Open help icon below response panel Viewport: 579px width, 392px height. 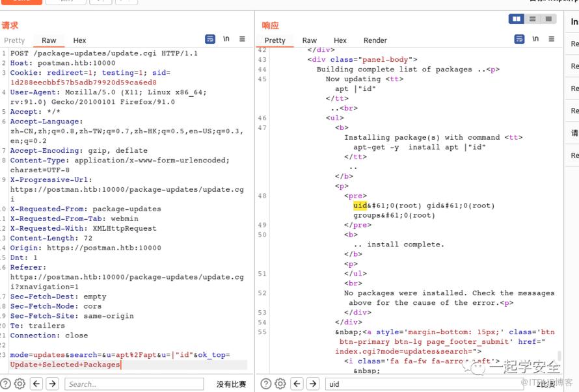(x=266, y=384)
